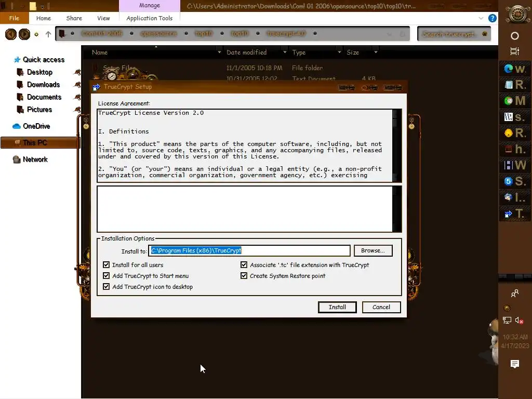The width and height of the screenshot is (532, 399).
Task: Click the license agreement text scrollbar
Action: pos(397,145)
